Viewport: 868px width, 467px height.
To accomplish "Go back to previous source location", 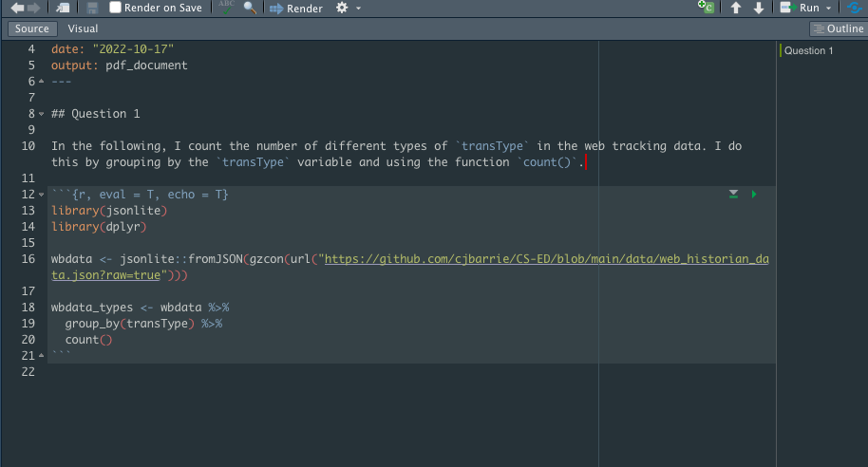I will pyautogui.click(x=18, y=8).
